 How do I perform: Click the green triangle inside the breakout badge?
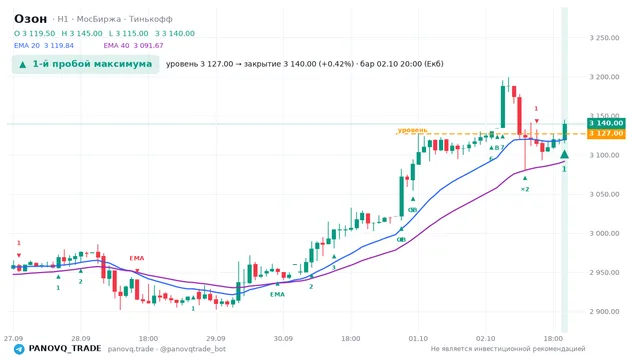23,64
